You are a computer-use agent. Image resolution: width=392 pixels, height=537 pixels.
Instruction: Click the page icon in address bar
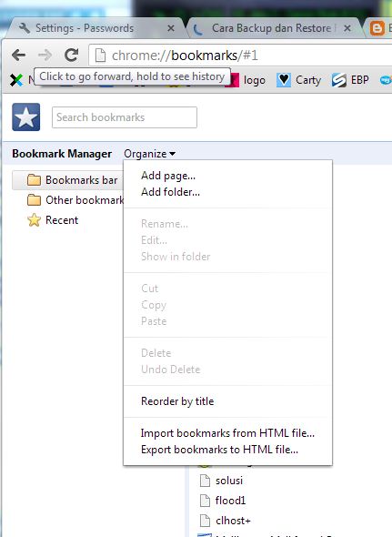(100, 56)
